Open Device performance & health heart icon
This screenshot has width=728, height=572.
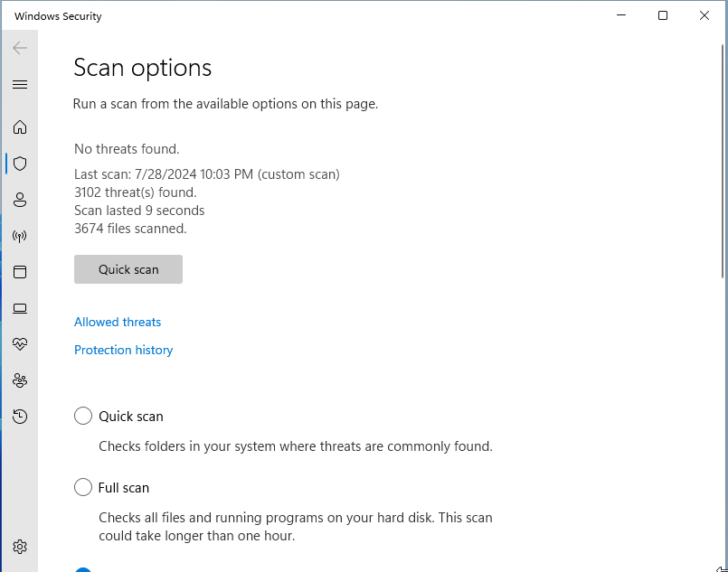(x=20, y=343)
